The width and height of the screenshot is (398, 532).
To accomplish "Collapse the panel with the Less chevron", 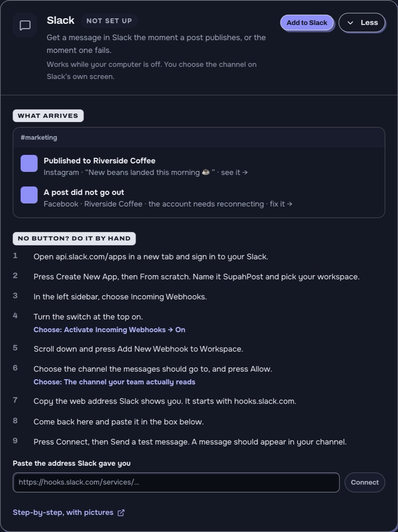I will coord(362,23).
